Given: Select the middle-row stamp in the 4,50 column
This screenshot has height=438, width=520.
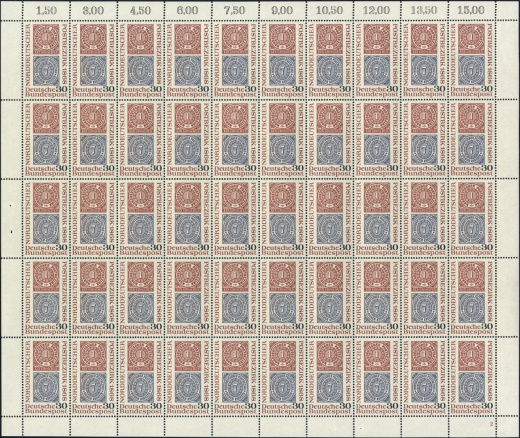Looking at the screenshot, I should pyautogui.click(x=141, y=218).
